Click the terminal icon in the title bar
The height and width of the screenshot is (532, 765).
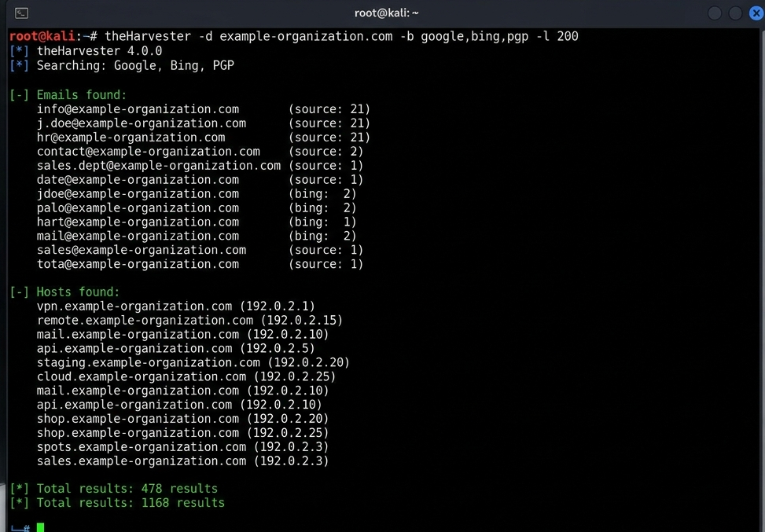pyautogui.click(x=22, y=13)
